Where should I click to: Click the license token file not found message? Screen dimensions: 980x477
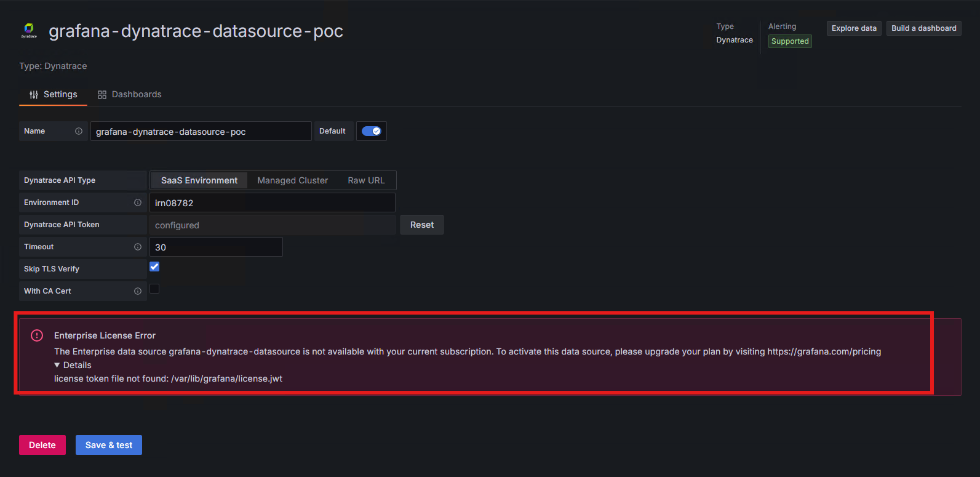(168, 379)
